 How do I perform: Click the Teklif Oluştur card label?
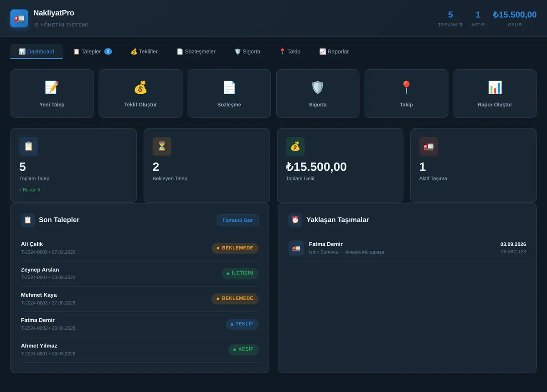click(x=140, y=105)
